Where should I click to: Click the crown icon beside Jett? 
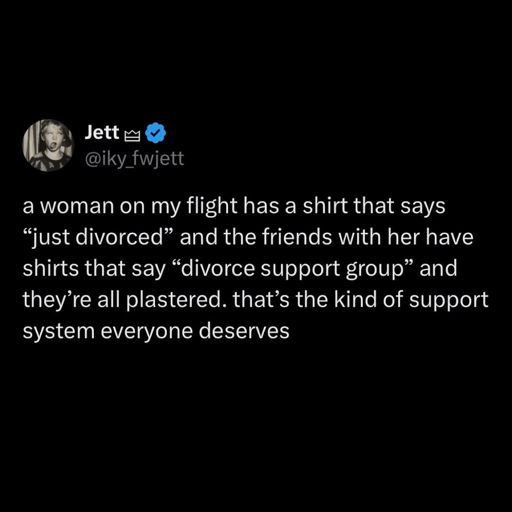(132, 135)
